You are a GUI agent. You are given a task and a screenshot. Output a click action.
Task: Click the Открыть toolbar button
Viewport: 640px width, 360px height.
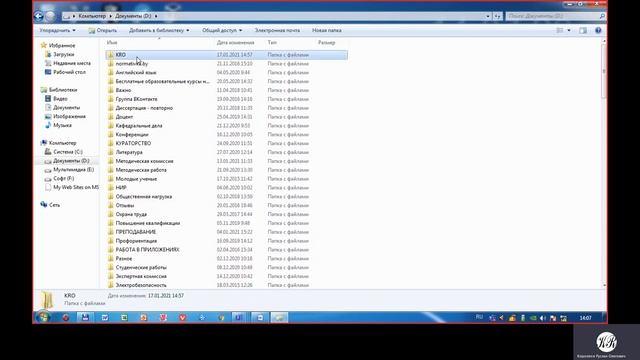[x=102, y=30]
